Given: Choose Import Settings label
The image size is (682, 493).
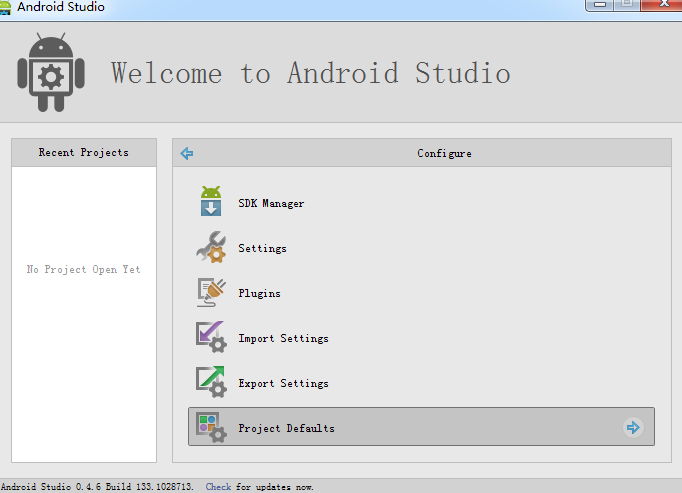Looking at the screenshot, I should tap(283, 338).
